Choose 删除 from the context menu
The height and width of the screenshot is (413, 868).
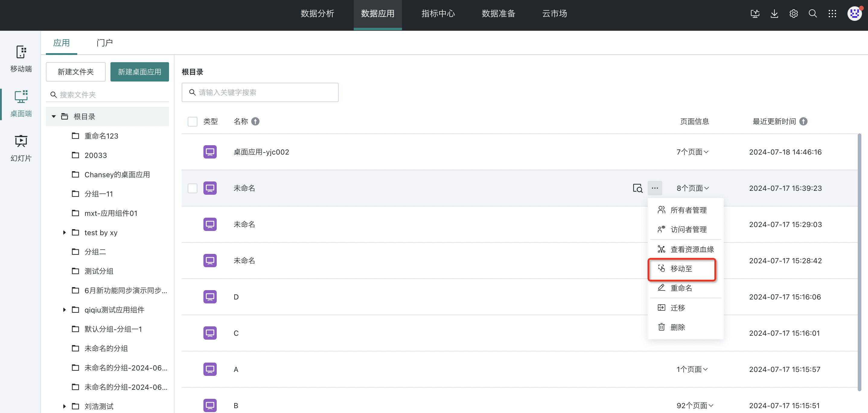coord(678,327)
